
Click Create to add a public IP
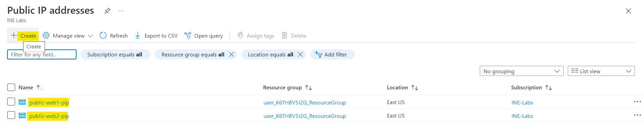pyautogui.click(x=24, y=36)
